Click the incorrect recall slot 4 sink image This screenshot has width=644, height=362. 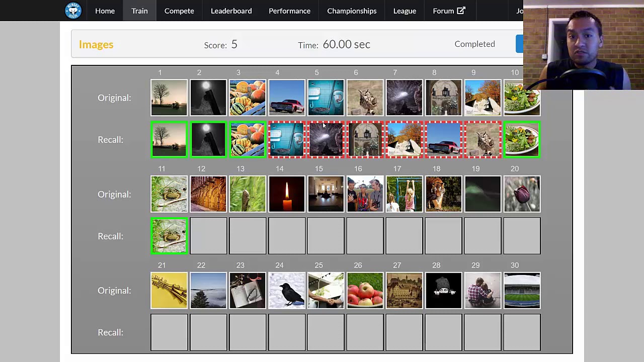(287, 140)
